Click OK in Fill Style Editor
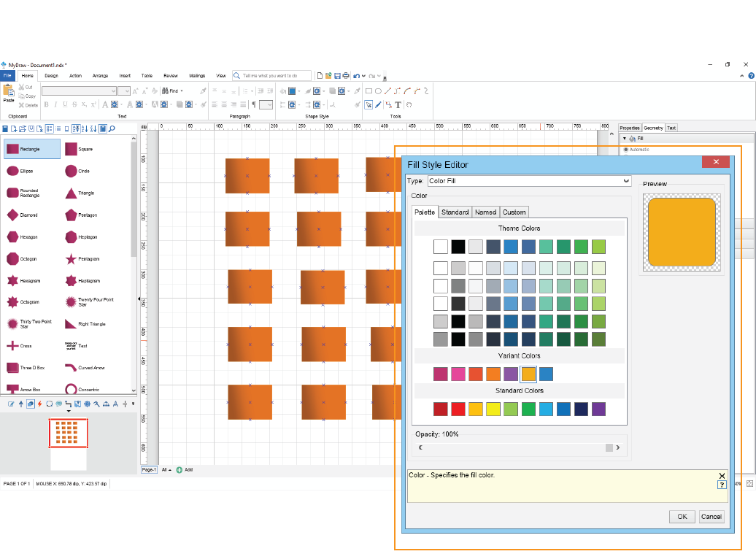This screenshot has height=554, width=756. pyautogui.click(x=682, y=516)
